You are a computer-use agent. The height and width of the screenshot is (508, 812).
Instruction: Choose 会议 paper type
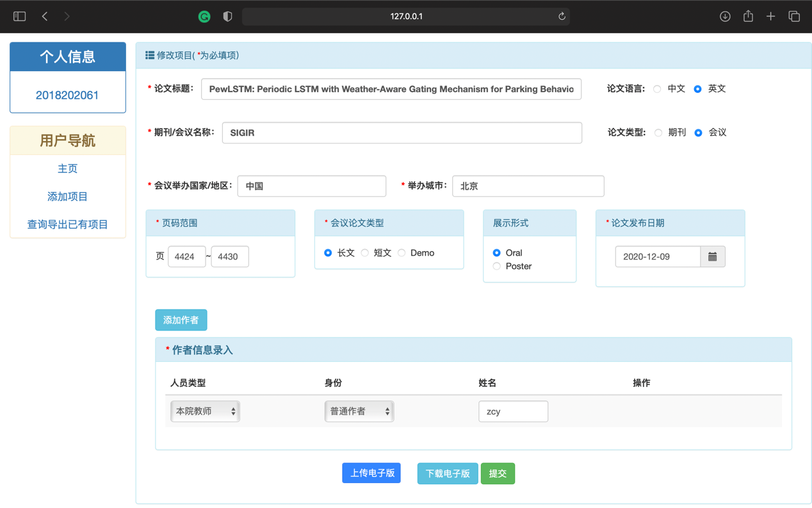[x=699, y=133]
